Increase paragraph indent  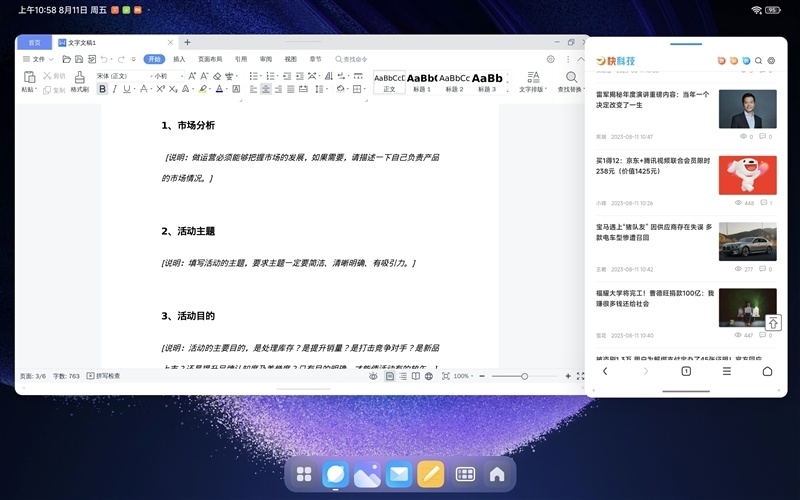coord(299,76)
